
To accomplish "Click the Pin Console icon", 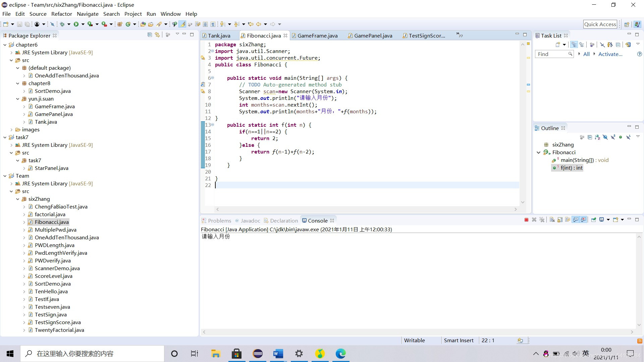I will coord(593,220).
